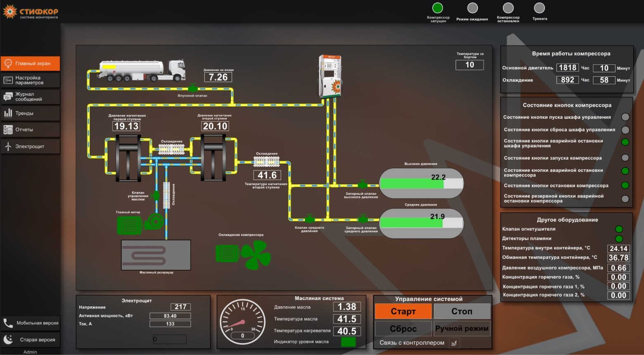This screenshot has height=355, width=644.
Task: Click the inlet valve icon (Впускной клапан)
Action: click(x=192, y=88)
